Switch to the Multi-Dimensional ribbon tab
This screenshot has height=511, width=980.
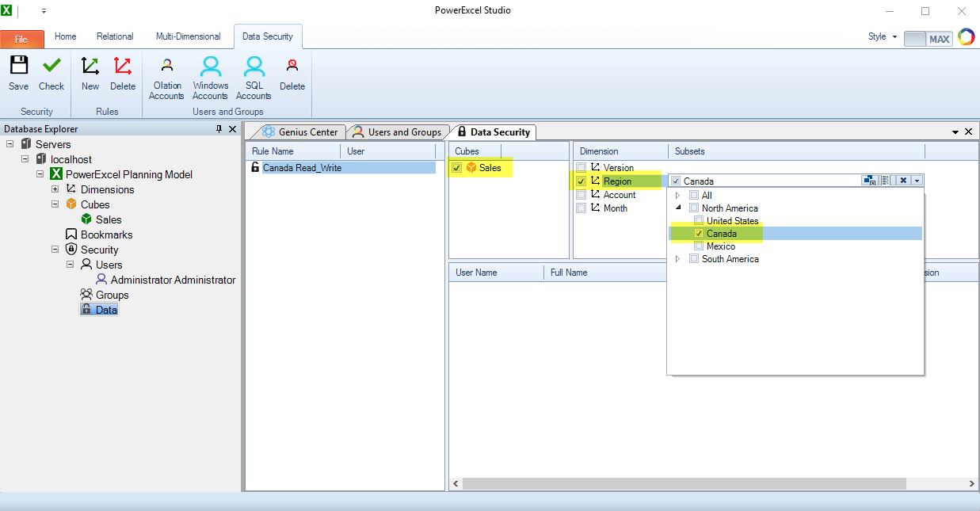188,36
